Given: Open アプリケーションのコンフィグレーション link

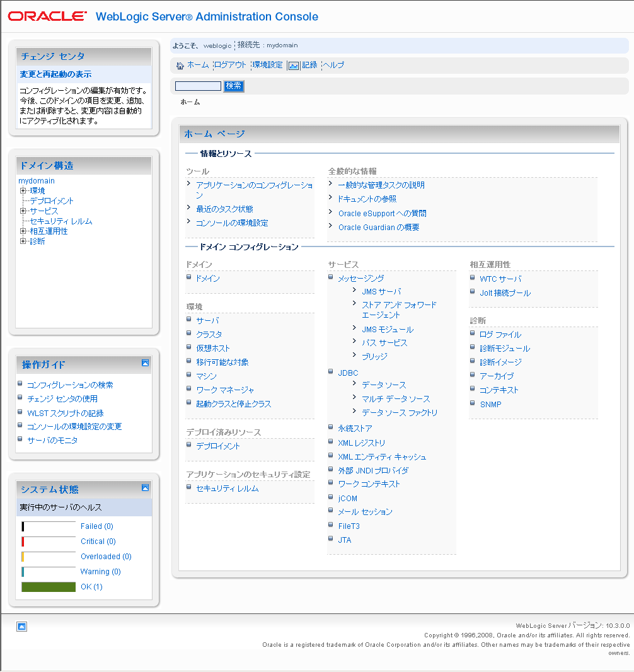Looking at the screenshot, I should coord(255,190).
